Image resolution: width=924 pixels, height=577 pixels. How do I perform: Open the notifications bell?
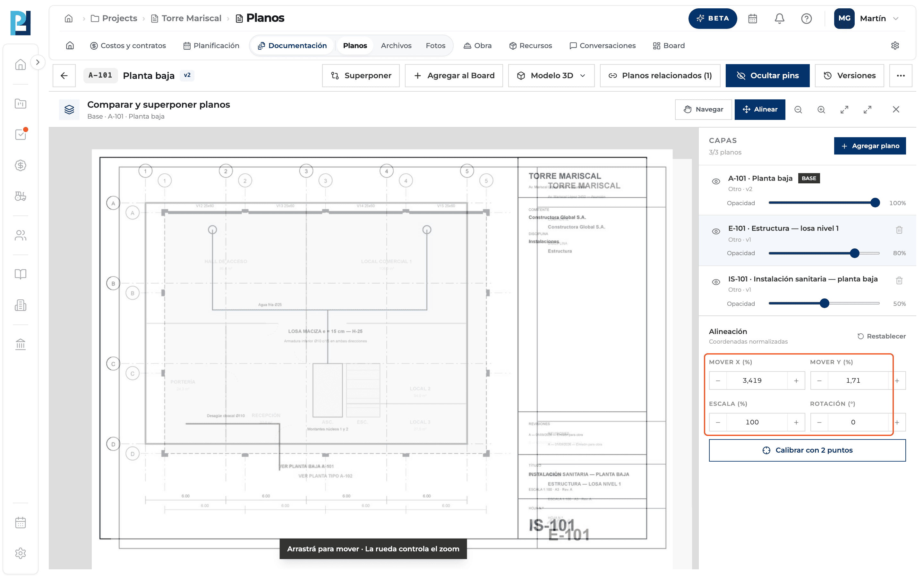click(779, 18)
